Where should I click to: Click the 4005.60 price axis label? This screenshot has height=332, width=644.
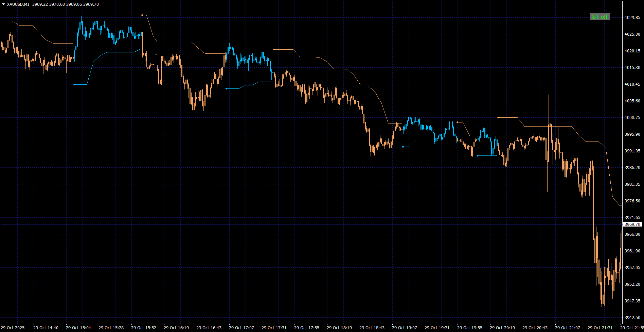632,101
